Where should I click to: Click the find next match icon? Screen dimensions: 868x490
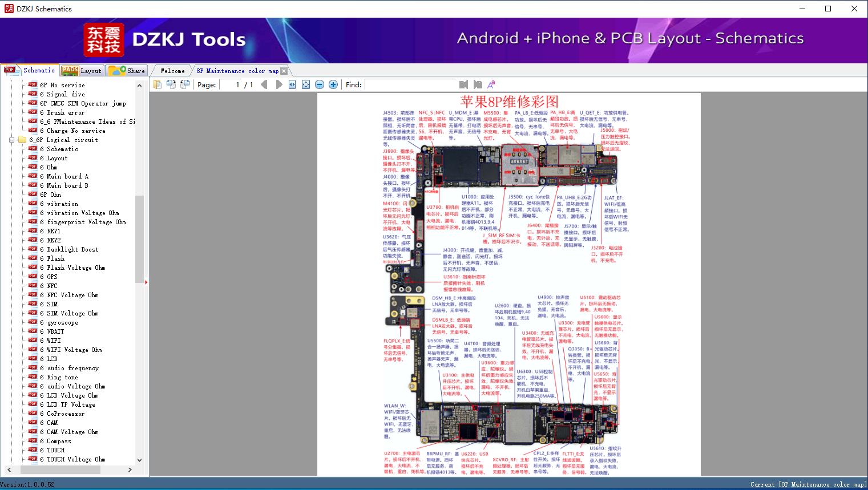point(477,84)
